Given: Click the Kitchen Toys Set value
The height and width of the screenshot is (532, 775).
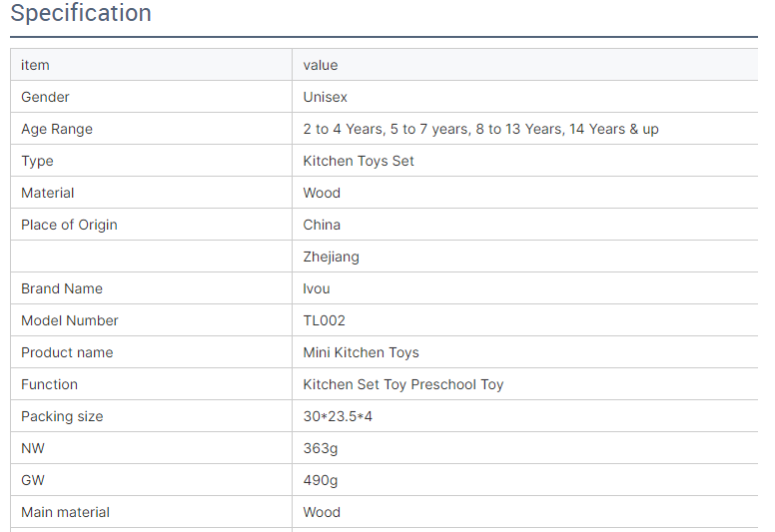Looking at the screenshot, I should click(x=359, y=161).
